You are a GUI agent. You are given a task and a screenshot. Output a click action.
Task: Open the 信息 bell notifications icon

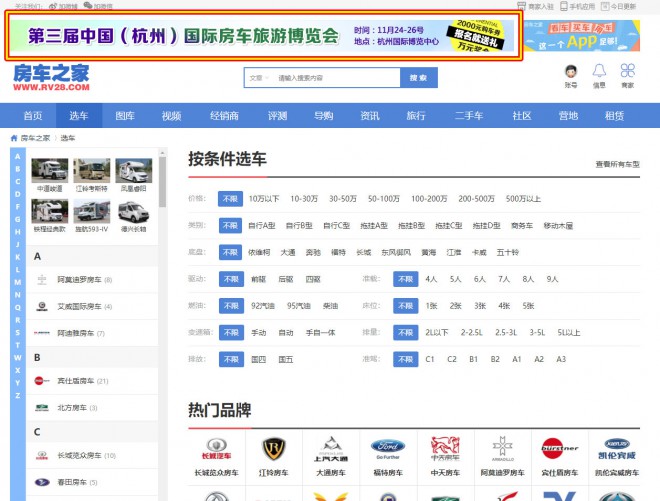tap(599, 71)
